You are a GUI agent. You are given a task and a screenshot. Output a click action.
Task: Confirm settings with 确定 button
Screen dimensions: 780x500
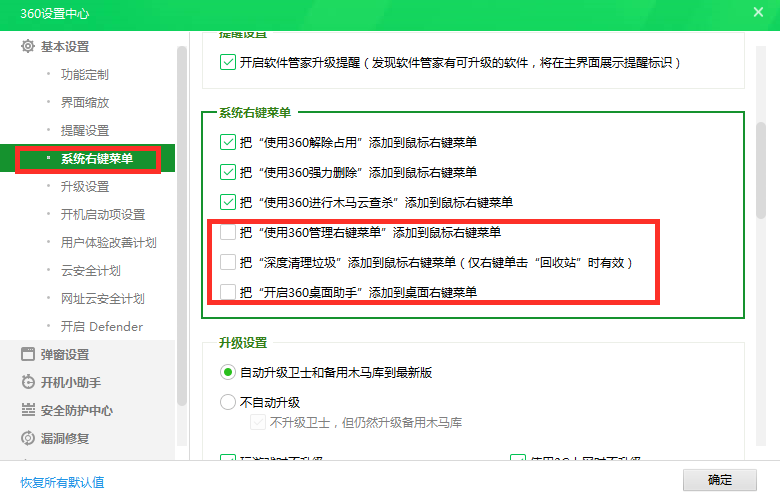coord(720,480)
